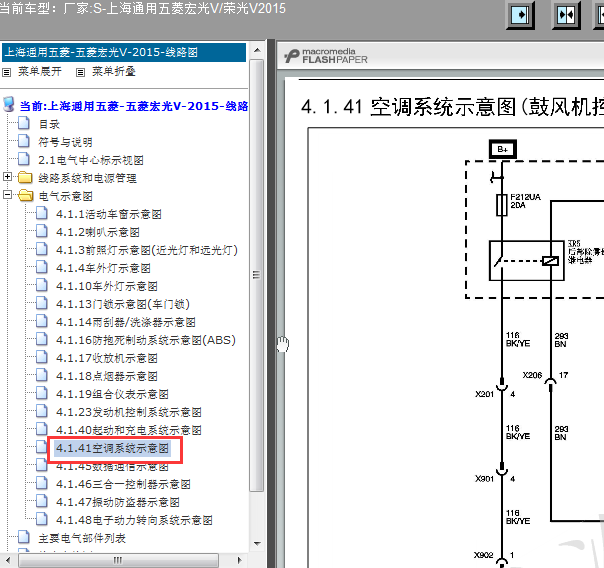Viewport: 604px width, 568px height.
Task: Open 4.1.1活动车窗示意图
Action: tap(109, 214)
